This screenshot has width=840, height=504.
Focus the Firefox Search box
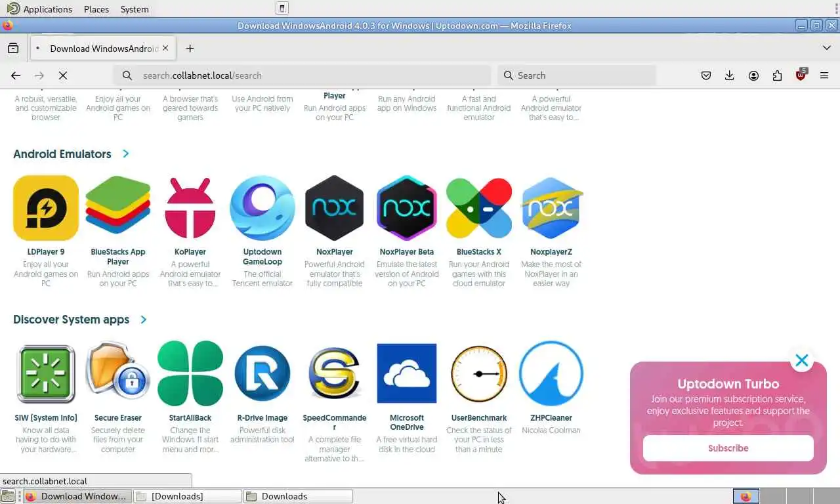tap(577, 75)
